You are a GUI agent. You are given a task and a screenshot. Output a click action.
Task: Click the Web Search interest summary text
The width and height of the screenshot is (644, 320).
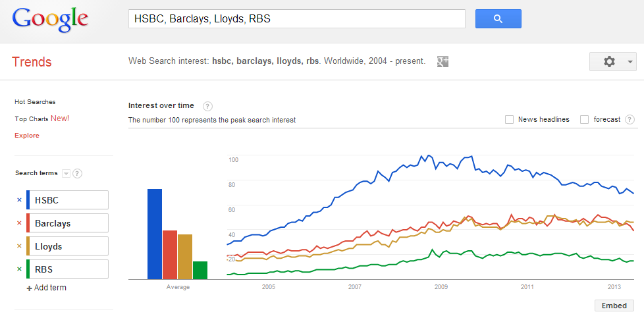[x=277, y=62]
